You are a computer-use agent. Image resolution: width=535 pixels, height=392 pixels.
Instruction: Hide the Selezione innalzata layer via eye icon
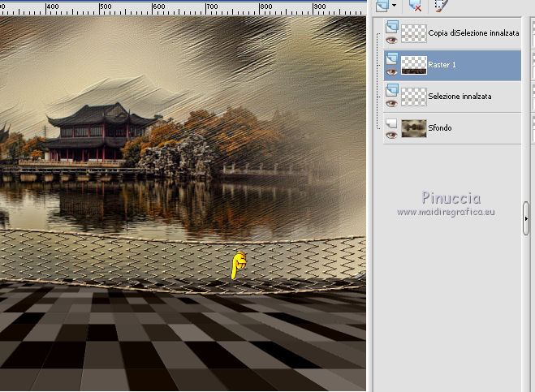(391, 103)
